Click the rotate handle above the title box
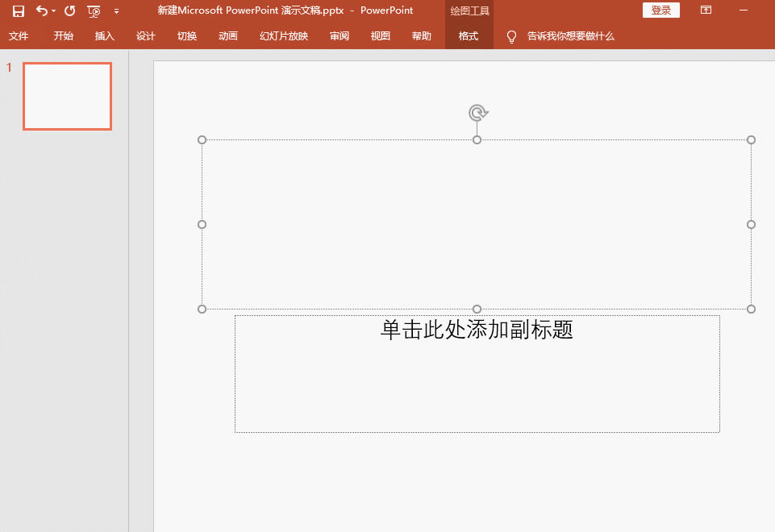Viewport: 775px width, 532px height. click(x=477, y=113)
